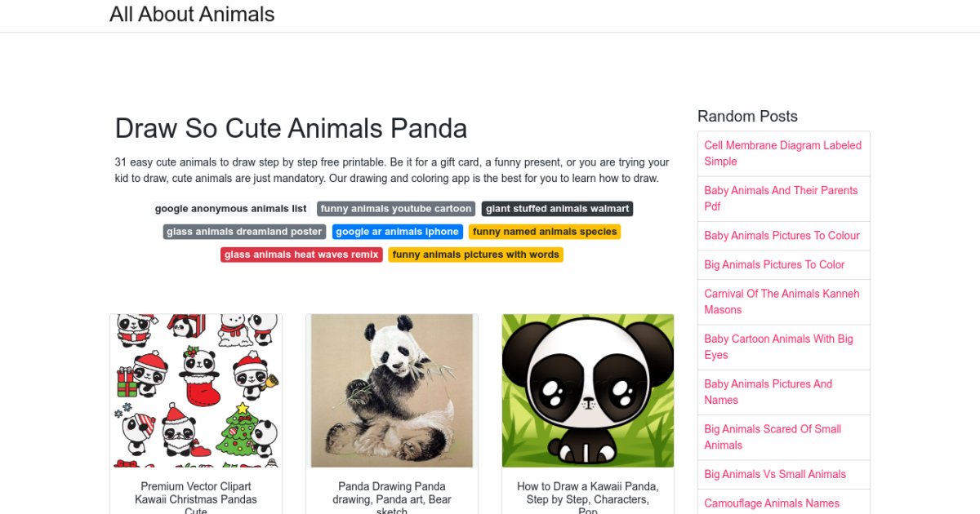Viewport: 980px width, 514px height.
Task: Open the 'funny named animals species' tag
Action: point(546,231)
